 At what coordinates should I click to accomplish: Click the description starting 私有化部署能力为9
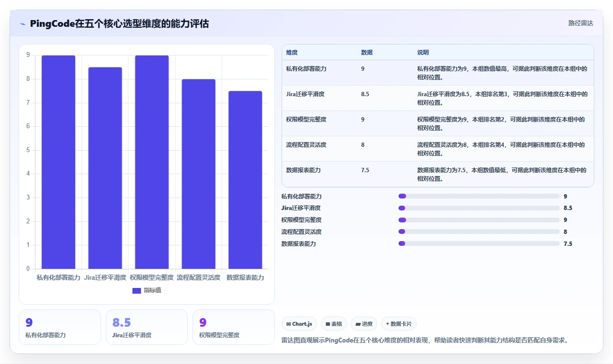(502, 73)
